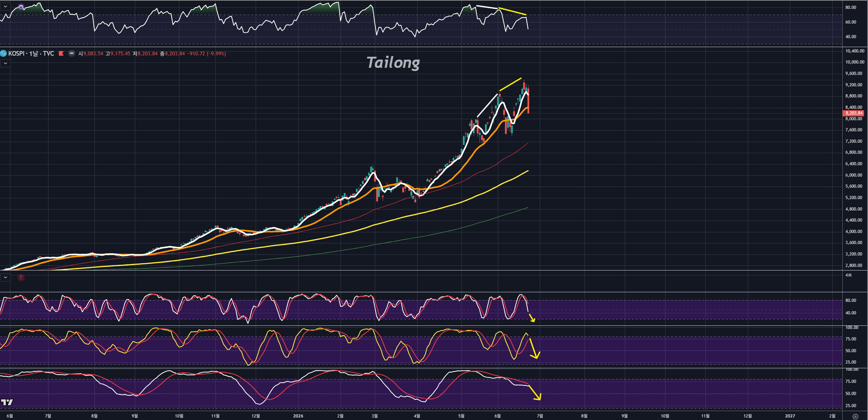Screen dimensions: 868x420
Task: Click the 3,600.00 price axis label
Action: [854, 243]
